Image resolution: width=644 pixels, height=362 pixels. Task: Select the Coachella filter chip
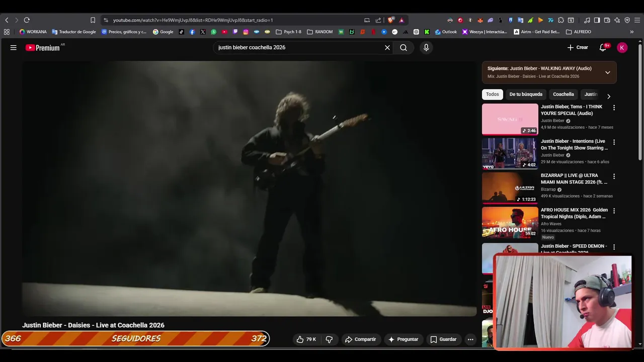563,94
